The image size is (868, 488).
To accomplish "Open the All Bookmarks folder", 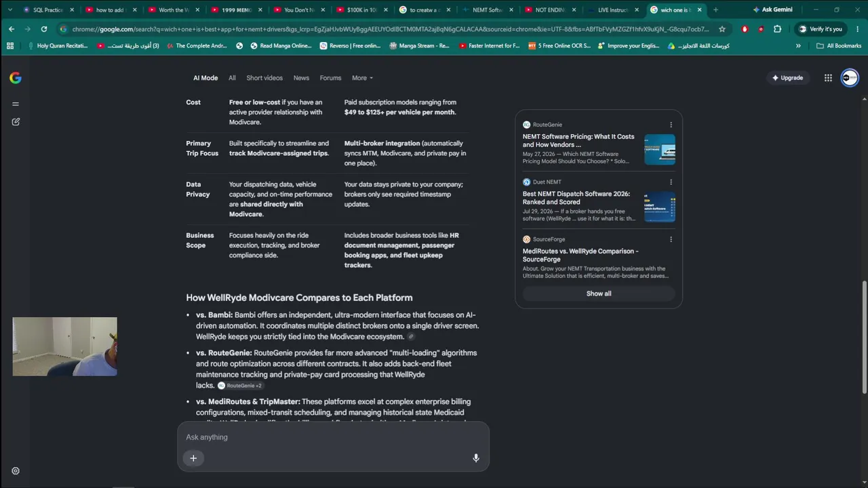I will point(839,46).
